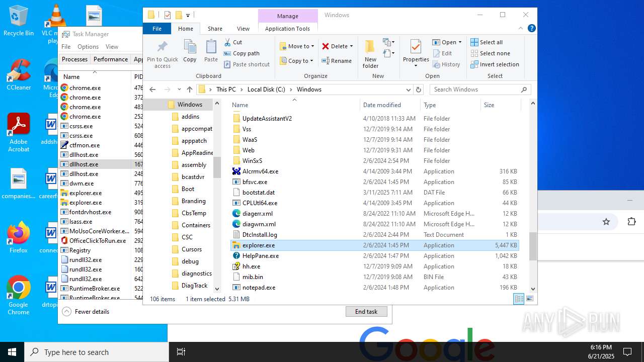Click Paste shortcut command

click(x=247, y=64)
